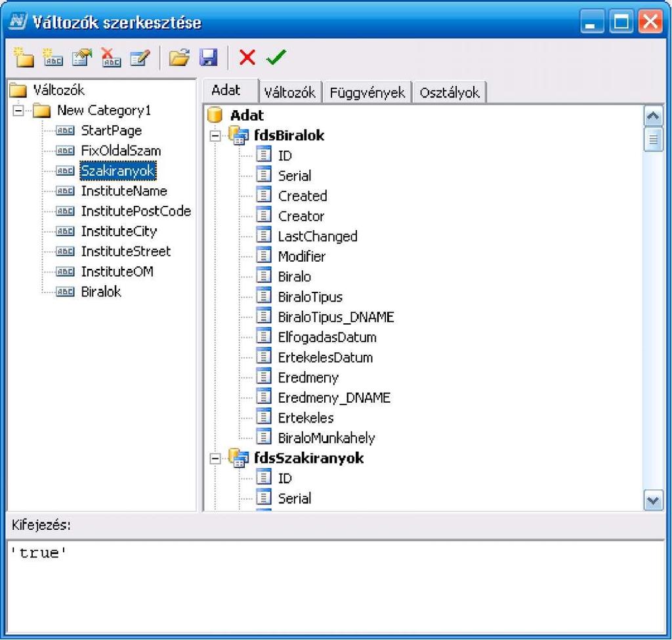Click the open folder toolbar icon

(180, 57)
